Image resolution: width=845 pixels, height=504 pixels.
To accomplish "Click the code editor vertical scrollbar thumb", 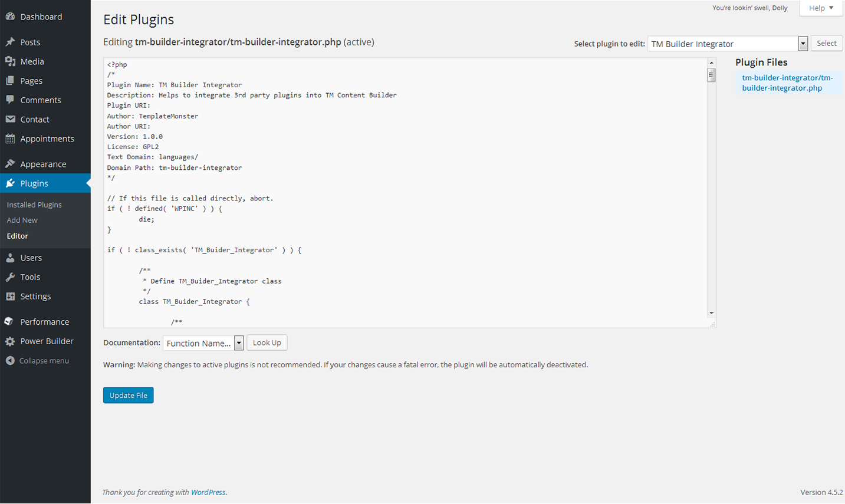I will pyautogui.click(x=712, y=75).
